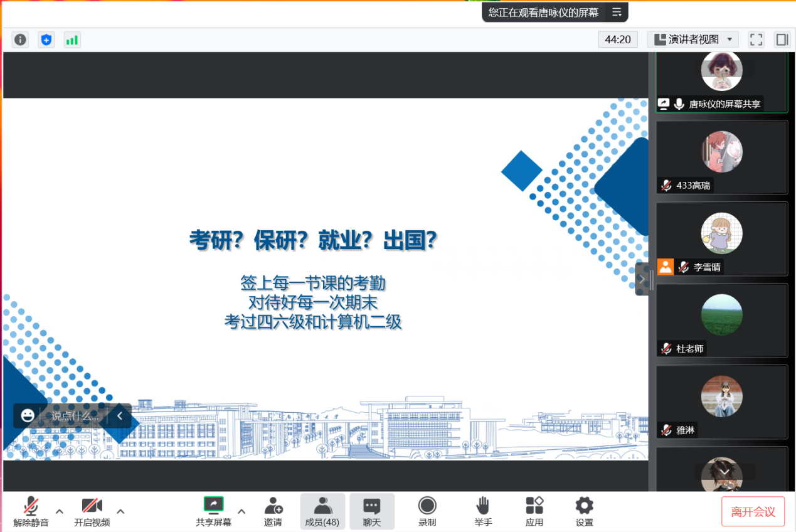Screen dimensions: 796x532
Task: Open the Chat panel
Action: click(372, 511)
